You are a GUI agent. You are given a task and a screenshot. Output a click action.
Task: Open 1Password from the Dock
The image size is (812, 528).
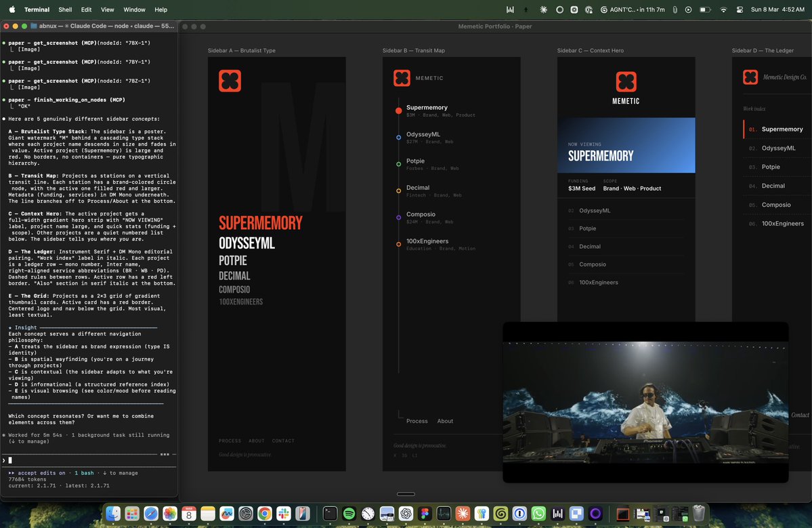(519, 514)
